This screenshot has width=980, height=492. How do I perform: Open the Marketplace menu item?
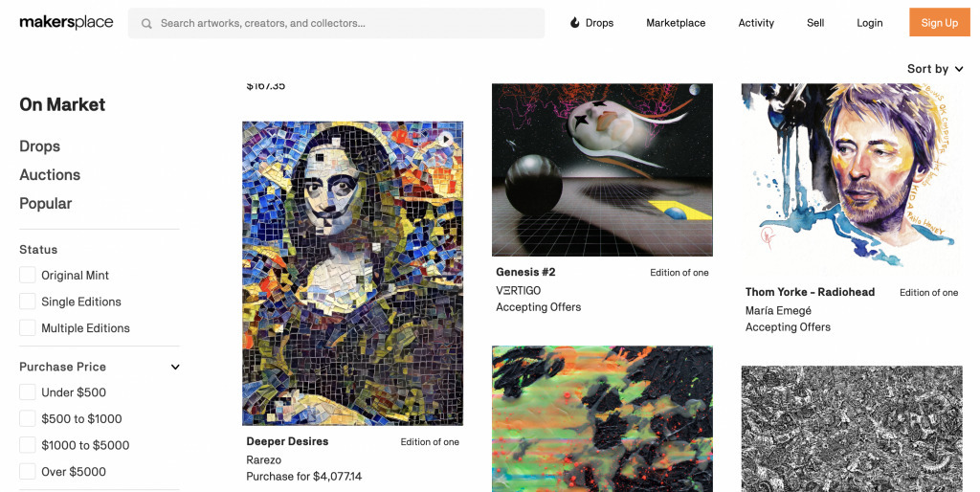click(676, 23)
